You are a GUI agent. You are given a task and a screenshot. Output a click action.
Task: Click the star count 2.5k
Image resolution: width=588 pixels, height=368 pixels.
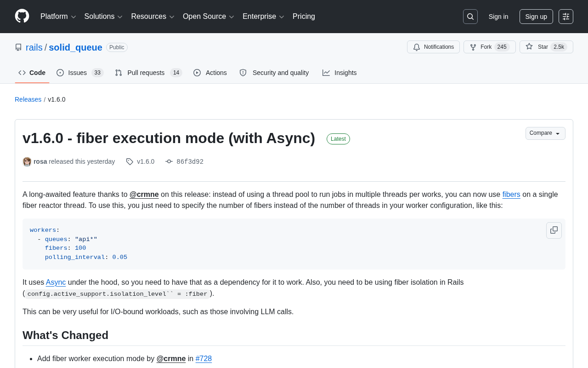(559, 47)
